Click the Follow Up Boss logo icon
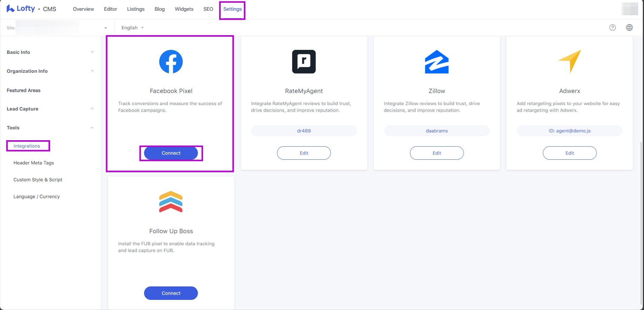Screen dimensions: 644x310 (x=171, y=202)
